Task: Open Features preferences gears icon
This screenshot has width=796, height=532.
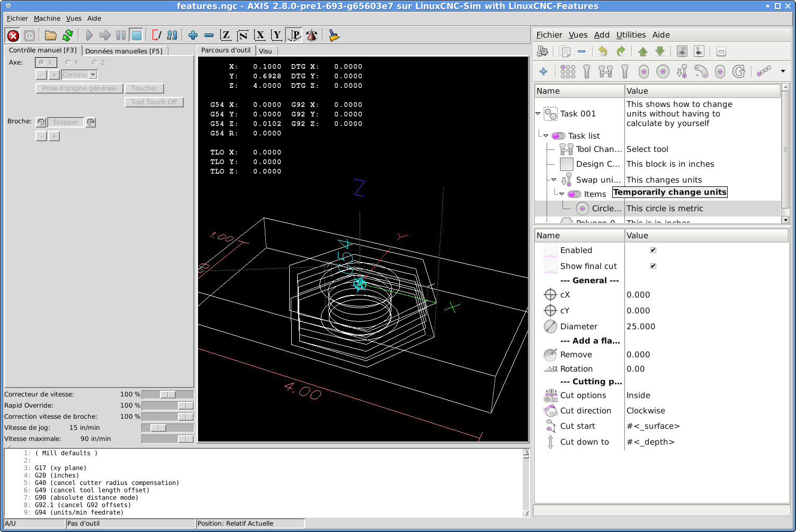Action: 543,51
